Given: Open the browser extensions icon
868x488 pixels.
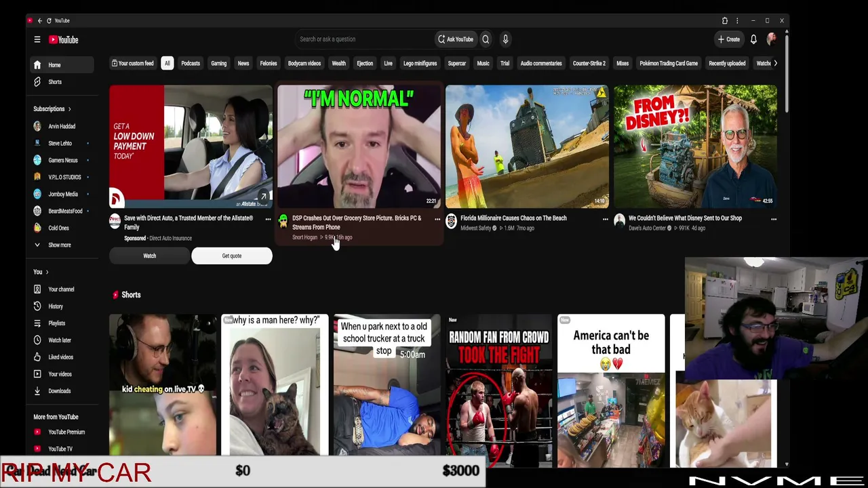Looking at the screenshot, I should point(724,21).
